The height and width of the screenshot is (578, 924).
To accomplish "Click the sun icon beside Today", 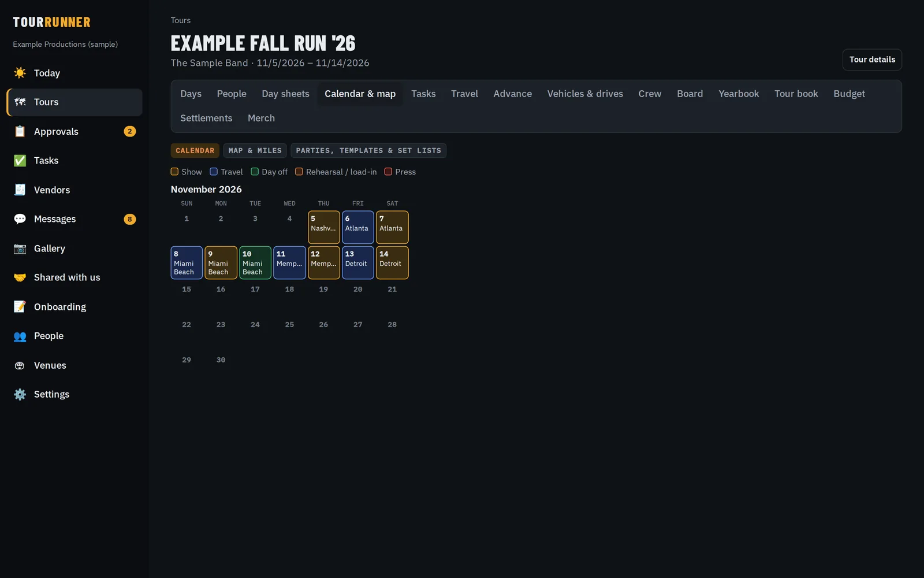I will [x=20, y=73].
